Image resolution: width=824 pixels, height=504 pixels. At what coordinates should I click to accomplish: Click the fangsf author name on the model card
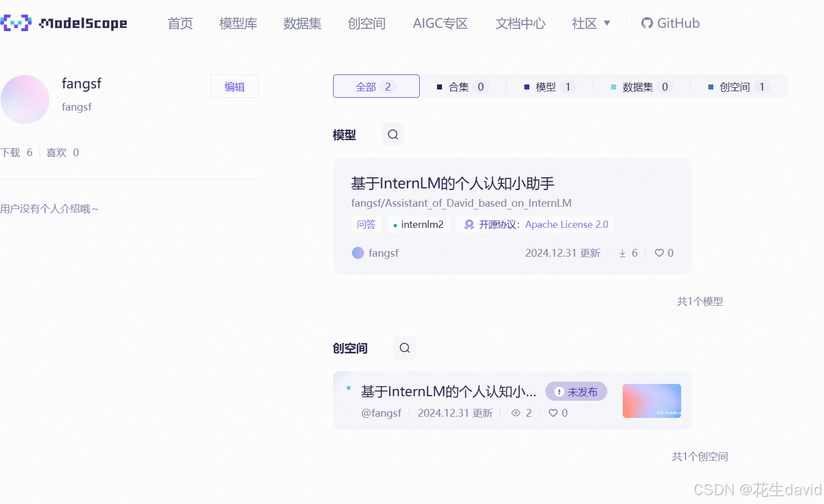pos(384,253)
